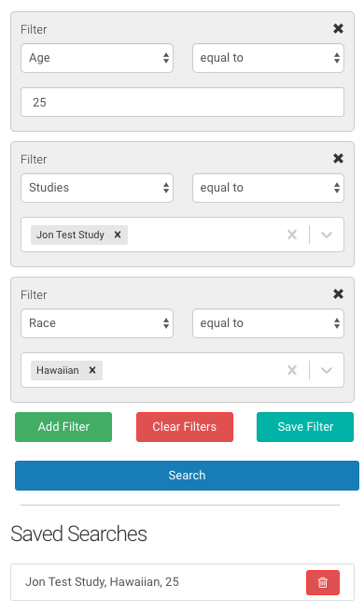Click the Clear Filters button
Screen dimensions: 364x613
click(x=185, y=427)
